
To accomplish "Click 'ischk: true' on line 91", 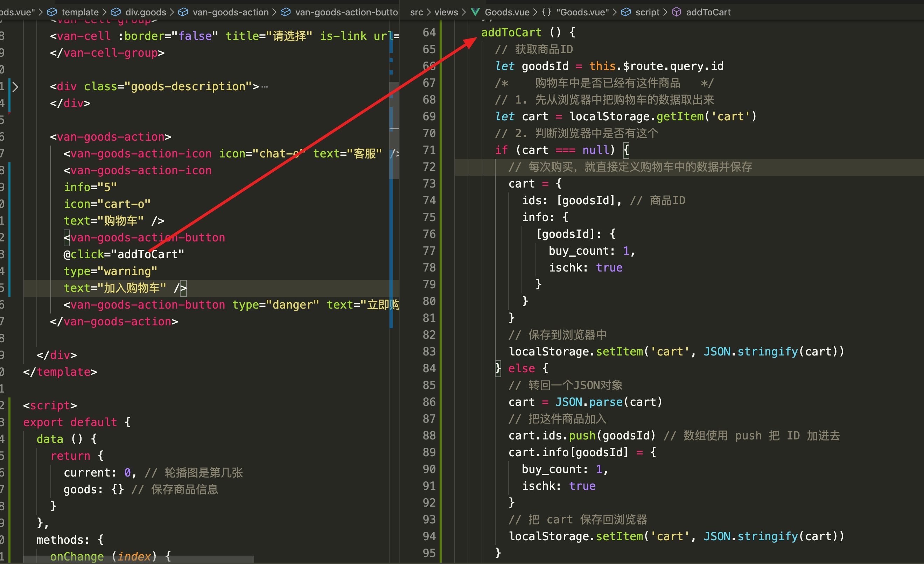I will pyautogui.click(x=558, y=486).
